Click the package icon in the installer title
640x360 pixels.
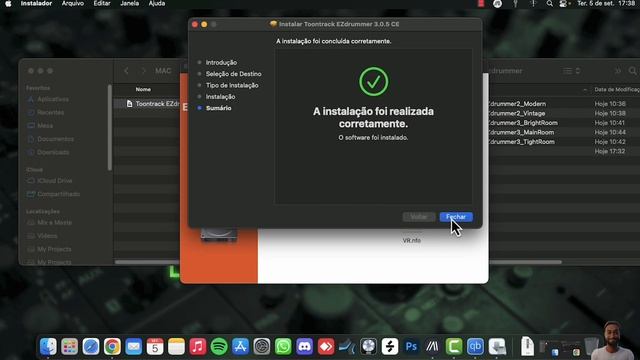pos(273,24)
